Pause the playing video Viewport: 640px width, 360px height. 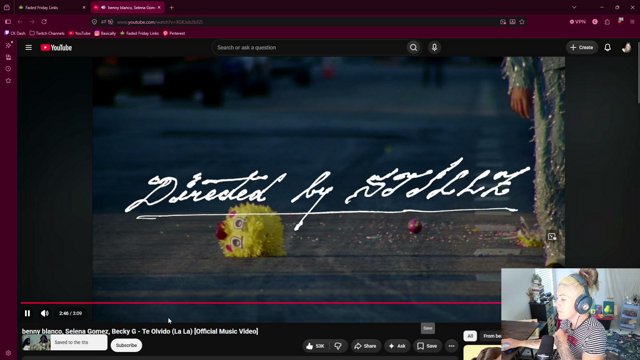tap(27, 313)
